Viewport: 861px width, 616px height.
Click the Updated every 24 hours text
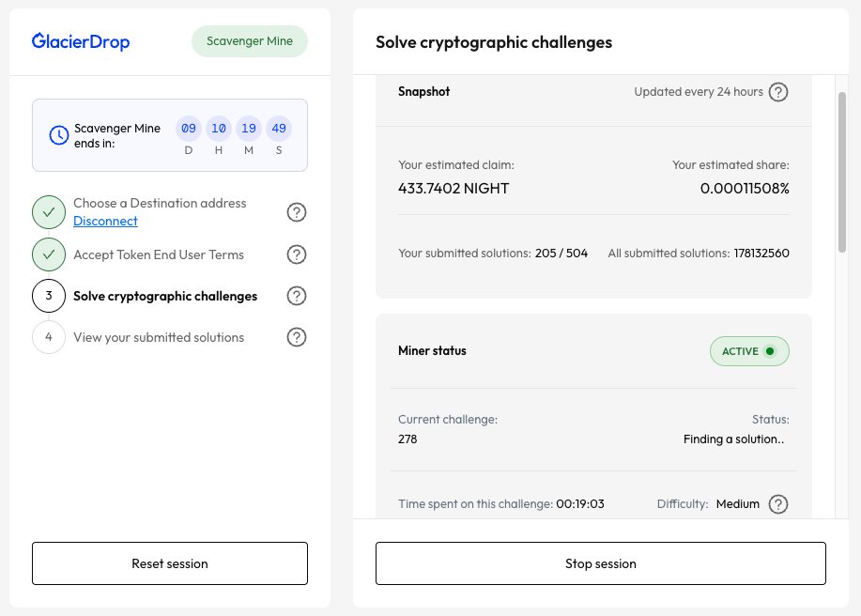point(699,92)
